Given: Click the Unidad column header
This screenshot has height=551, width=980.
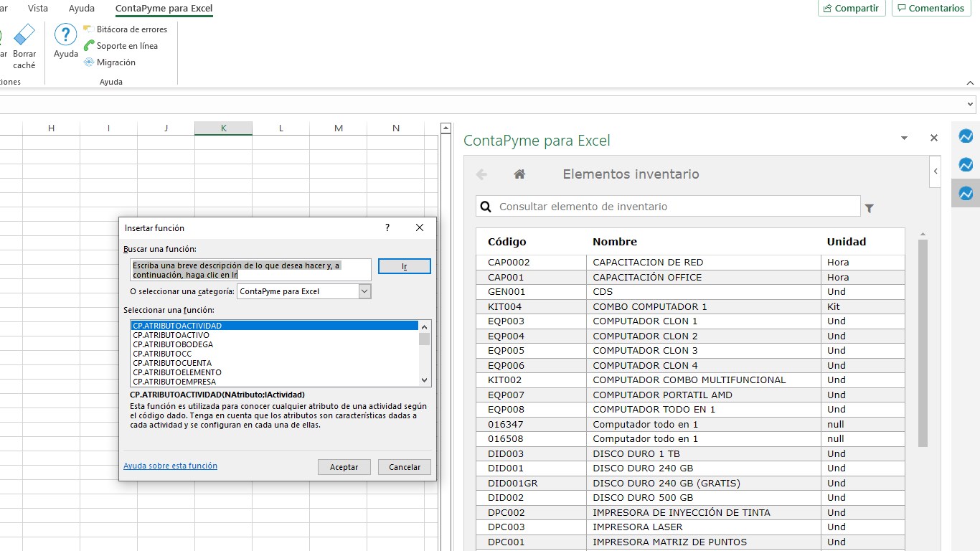Looking at the screenshot, I should [847, 242].
